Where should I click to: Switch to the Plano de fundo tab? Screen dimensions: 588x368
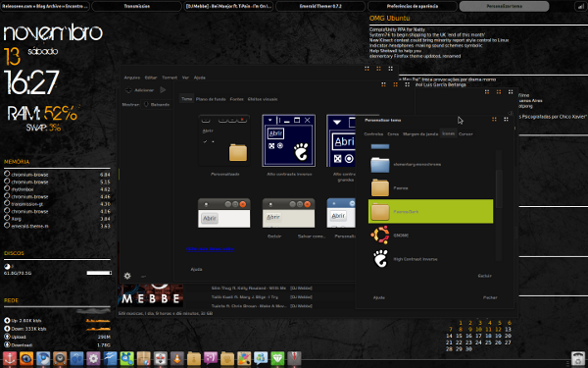click(x=211, y=99)
